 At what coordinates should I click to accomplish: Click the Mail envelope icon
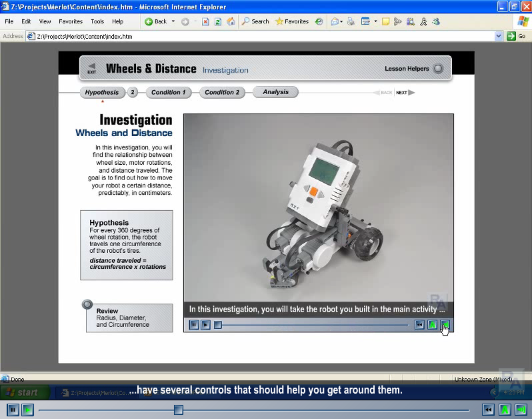[335, 22]
